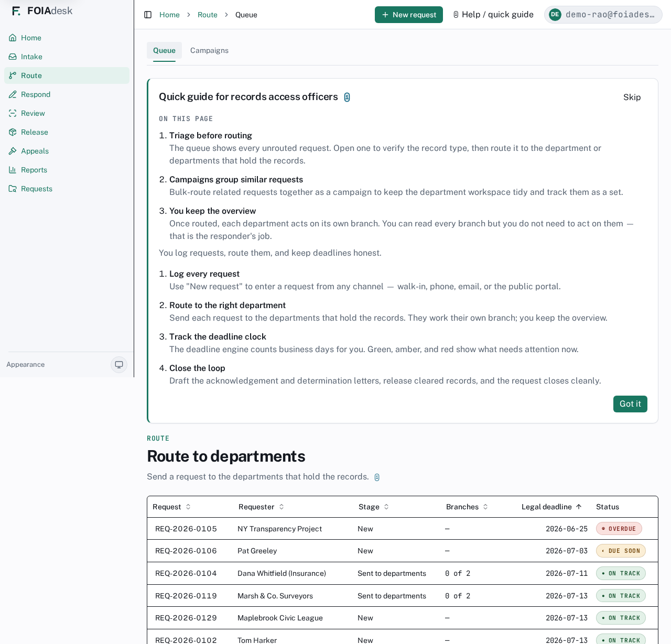Image resolution: width=671 pixels, height=644 pixels.
Task: Click info icon after Route description text
Action: tap(377, 477)
